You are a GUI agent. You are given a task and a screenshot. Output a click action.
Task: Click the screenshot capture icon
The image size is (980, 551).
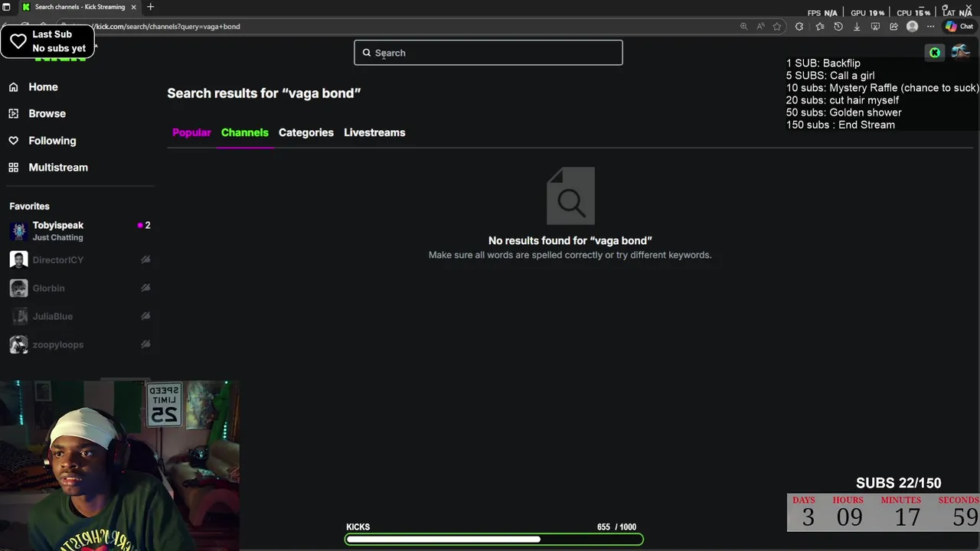tap(875, 27)
